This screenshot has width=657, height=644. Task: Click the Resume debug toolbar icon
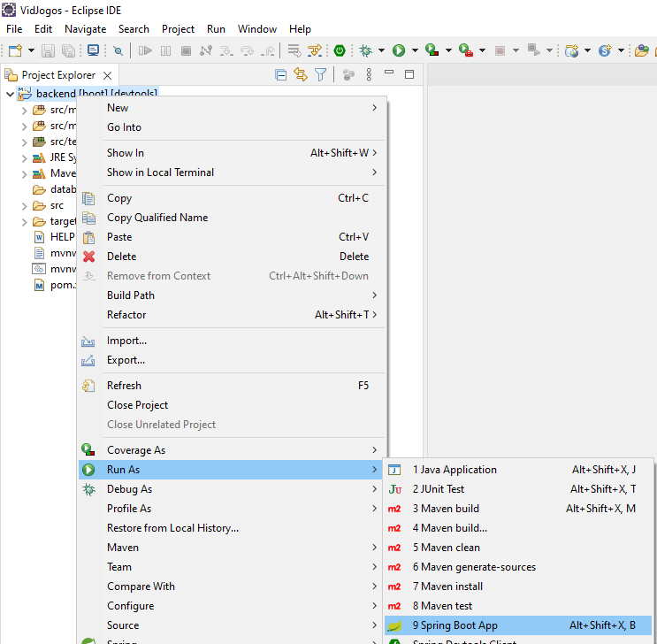coord(145,50)
